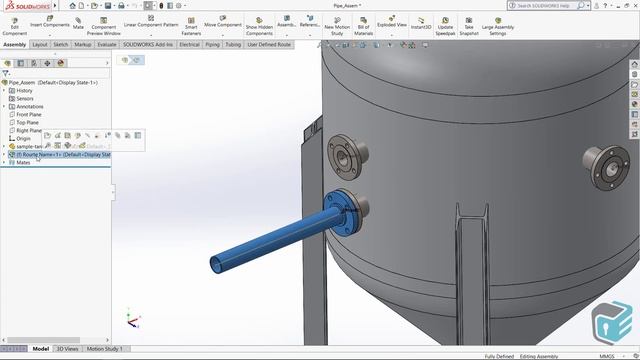Expand the History tree node
This screenshot has height=360, width=640.
point(4,91)
